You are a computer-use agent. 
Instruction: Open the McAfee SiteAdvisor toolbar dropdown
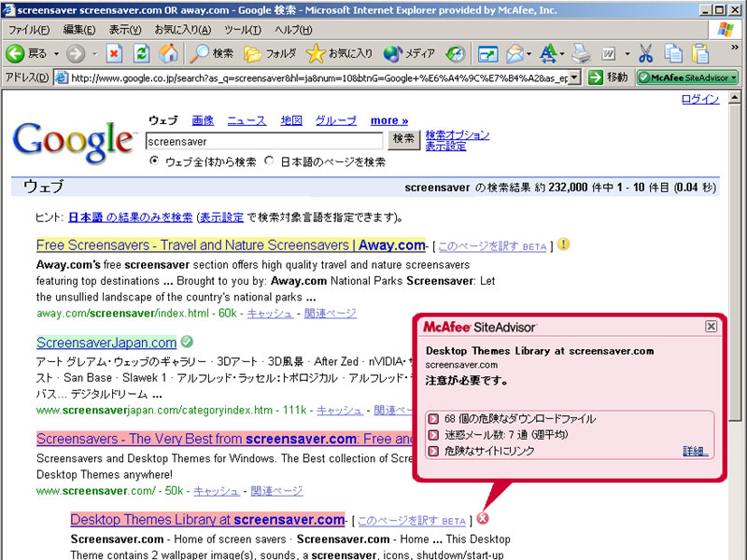pyautogui.click(x=734, y=77)
